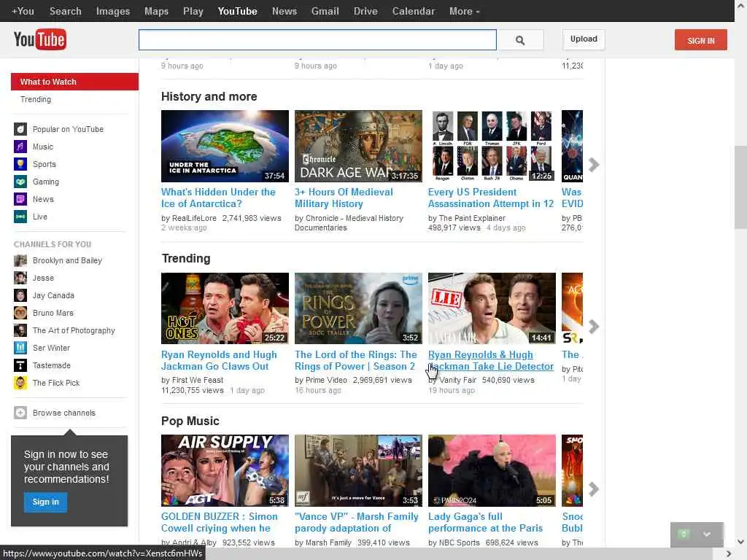This screenshot has height=560, width=747.
Task: Open the Tastemade channel avatar
Action: click(20, 365)
